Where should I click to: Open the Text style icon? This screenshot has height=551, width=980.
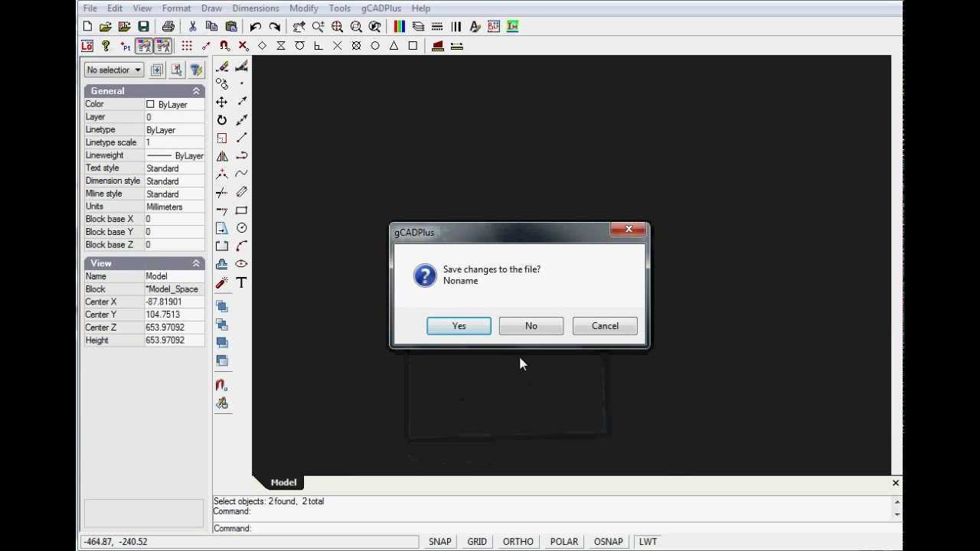coord(475,27)
